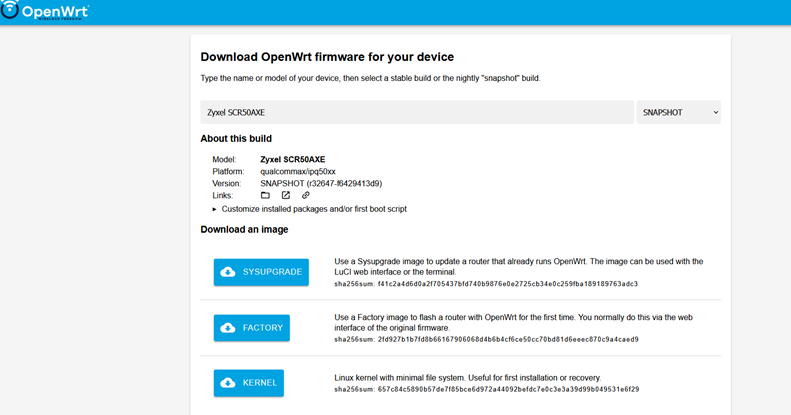Click the 'Download OpenWrt firmware for your device' title
The image size is (791, 415).
327,57
